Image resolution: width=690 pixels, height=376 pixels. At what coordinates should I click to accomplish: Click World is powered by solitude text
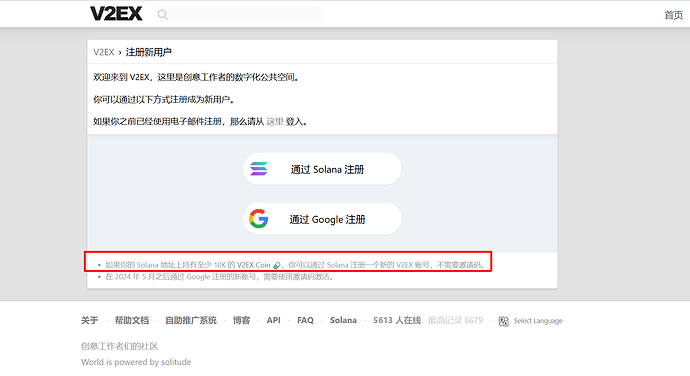tap(136, 362)
